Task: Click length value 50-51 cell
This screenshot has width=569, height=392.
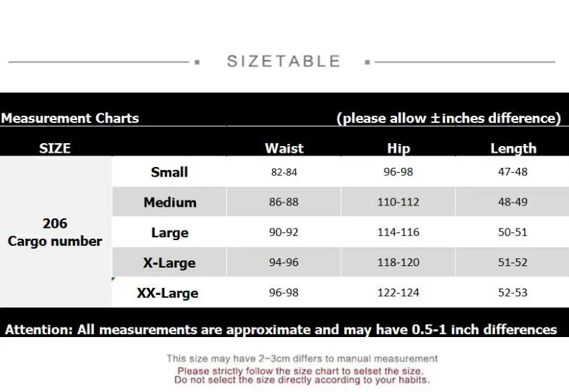Action: [513, 232]
